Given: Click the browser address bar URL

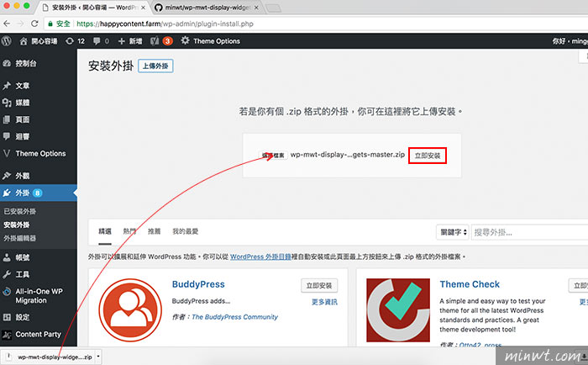Looking at the screenshot, I should tap(165, 24).
